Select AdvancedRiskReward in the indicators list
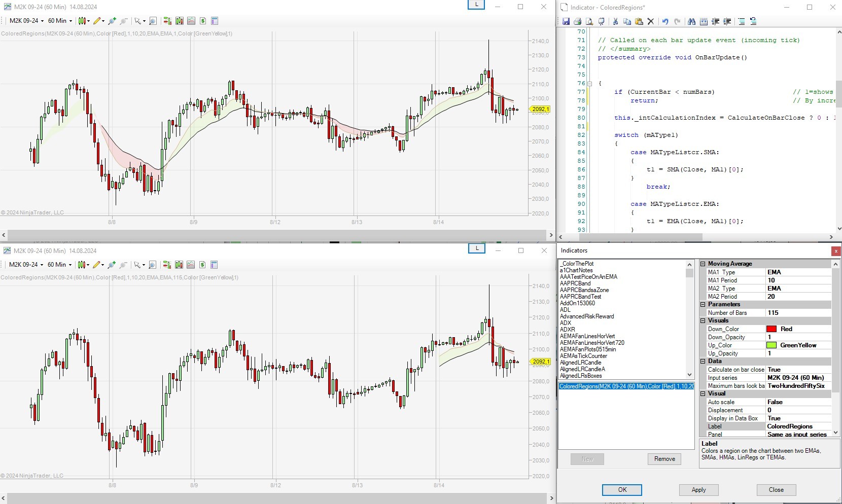The height and width of the screenshot is (504, 842). pos(587,316)
